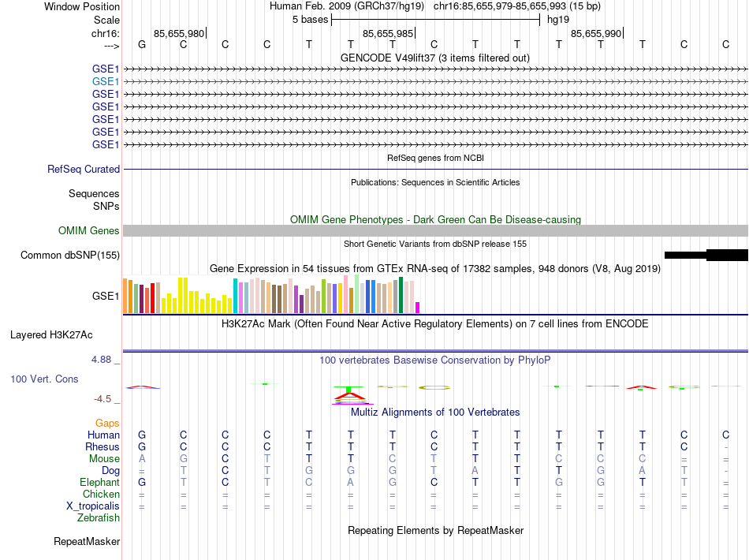Click '100 vertebrates Basewise Conservation by PhyloP' title

point(435,360)
